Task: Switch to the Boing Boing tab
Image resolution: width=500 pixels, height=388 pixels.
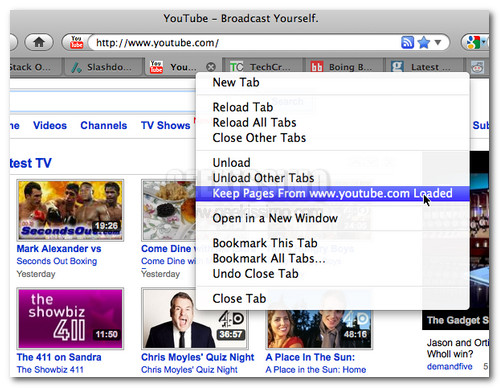Action: (x=343, y=67)
